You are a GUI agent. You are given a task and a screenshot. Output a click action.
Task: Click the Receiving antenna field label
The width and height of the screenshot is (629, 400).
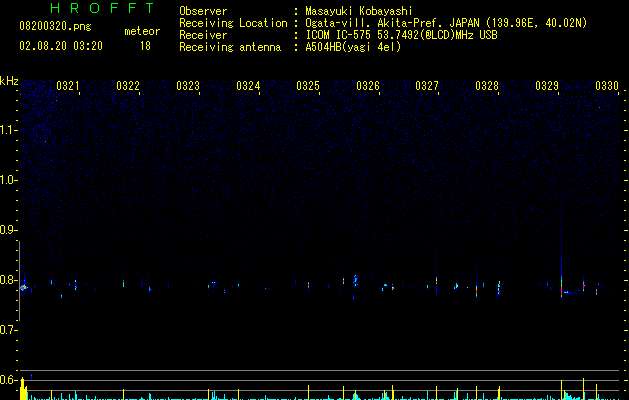coord(230,47)
